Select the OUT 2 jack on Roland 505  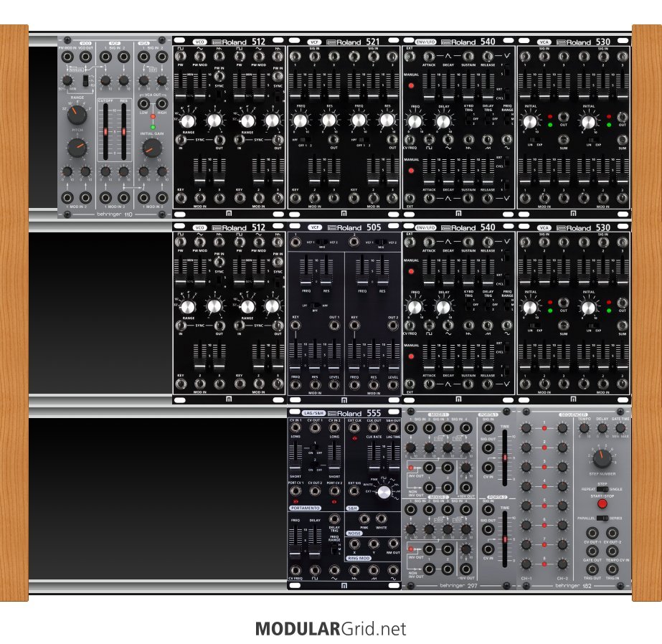coord(393,326)
